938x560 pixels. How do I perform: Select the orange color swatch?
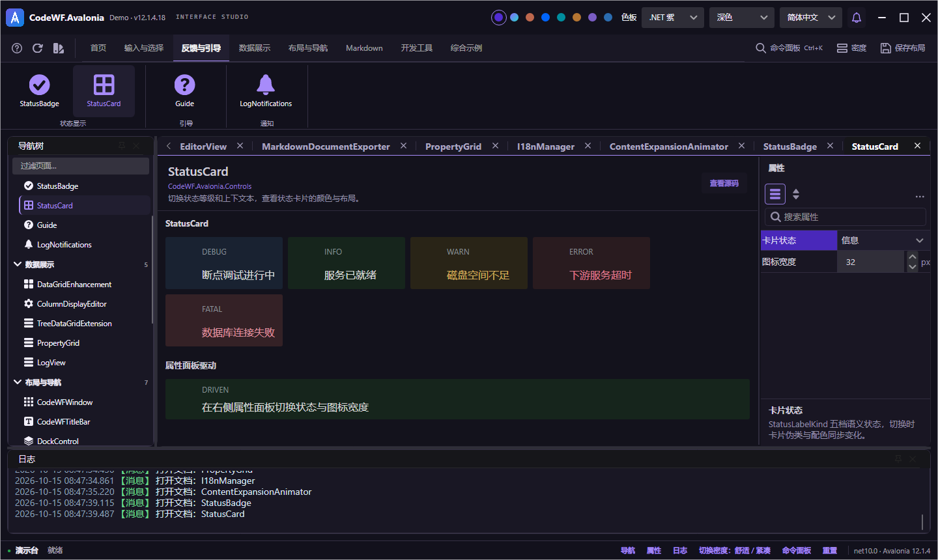click(x=530, y=18)
